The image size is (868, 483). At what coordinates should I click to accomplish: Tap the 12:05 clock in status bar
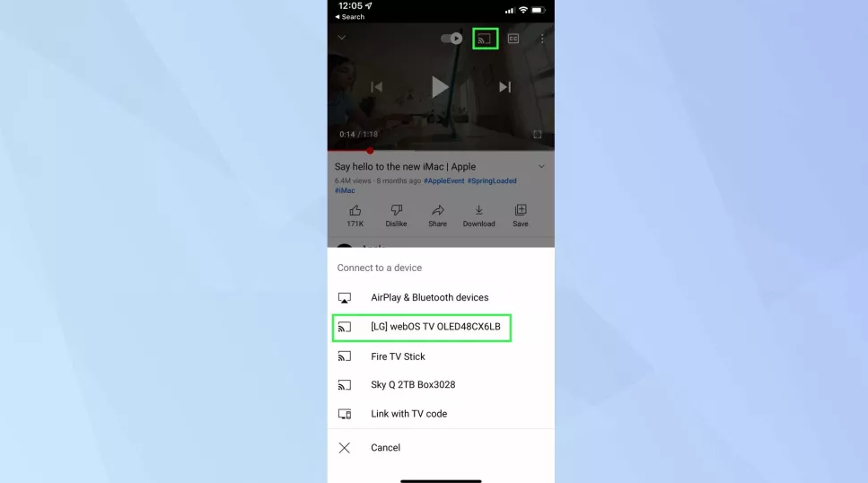coord(350,5)
